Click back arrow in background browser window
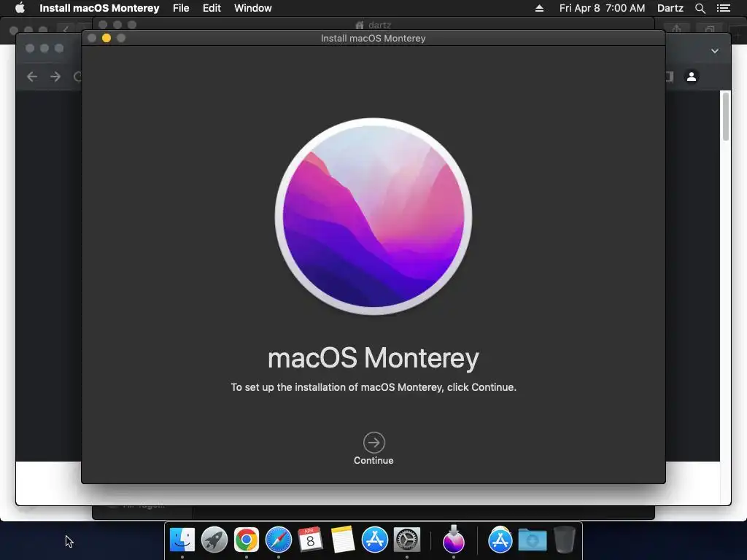 point(32,77)
